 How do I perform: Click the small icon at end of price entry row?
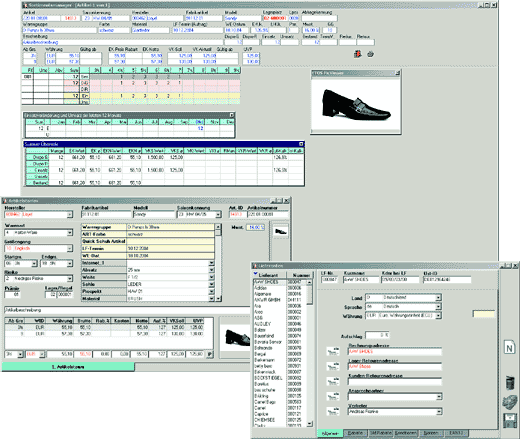[210, 354]
